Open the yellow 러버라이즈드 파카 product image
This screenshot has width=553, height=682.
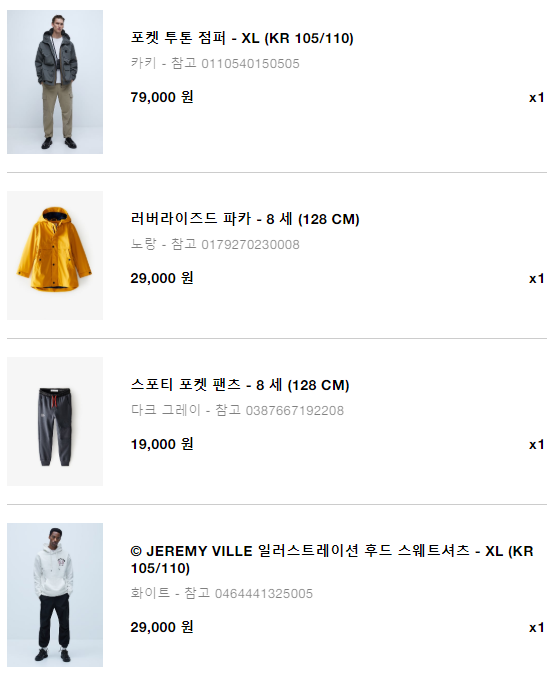click(x=55, y=255)
